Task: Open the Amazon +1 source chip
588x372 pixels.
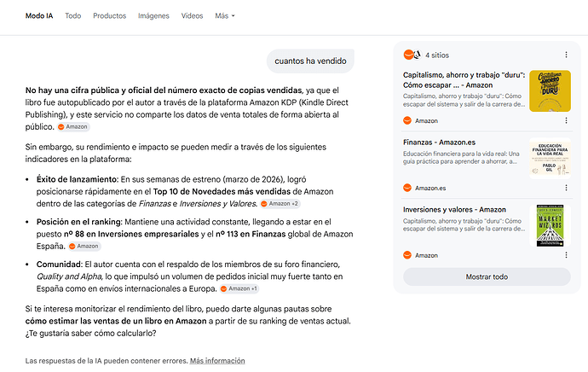Action: coord(239,288)
